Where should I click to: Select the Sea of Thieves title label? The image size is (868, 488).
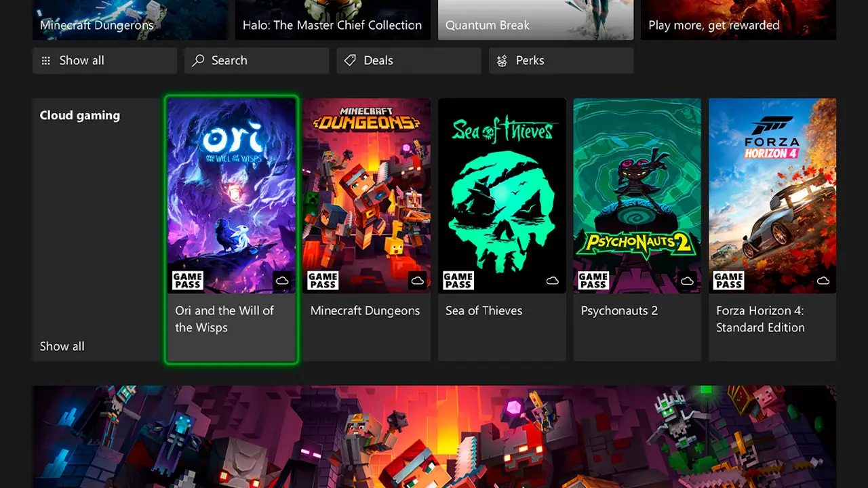484,311
